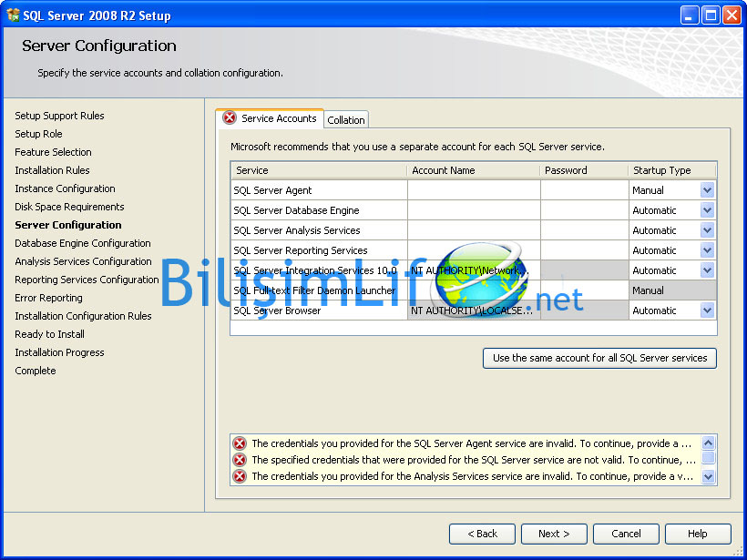Open setup Help
The height and width of the screenshot is (560, 747).
[698, 534]
